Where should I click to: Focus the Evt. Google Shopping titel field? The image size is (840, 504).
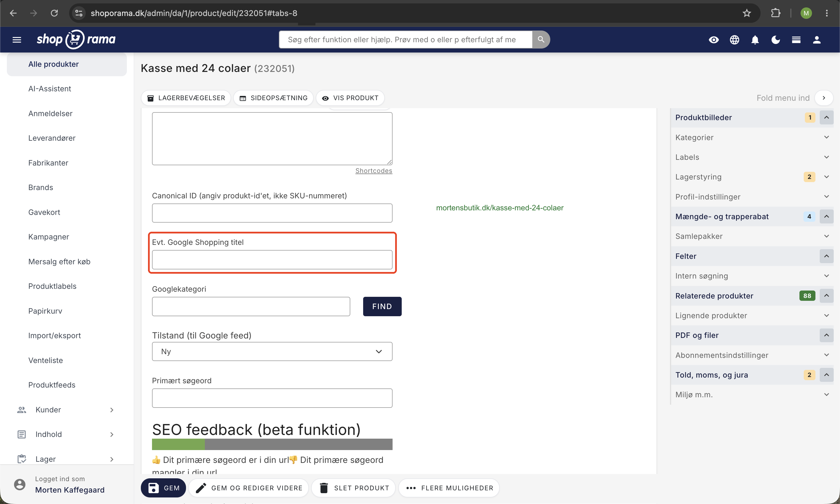point(272,260)
